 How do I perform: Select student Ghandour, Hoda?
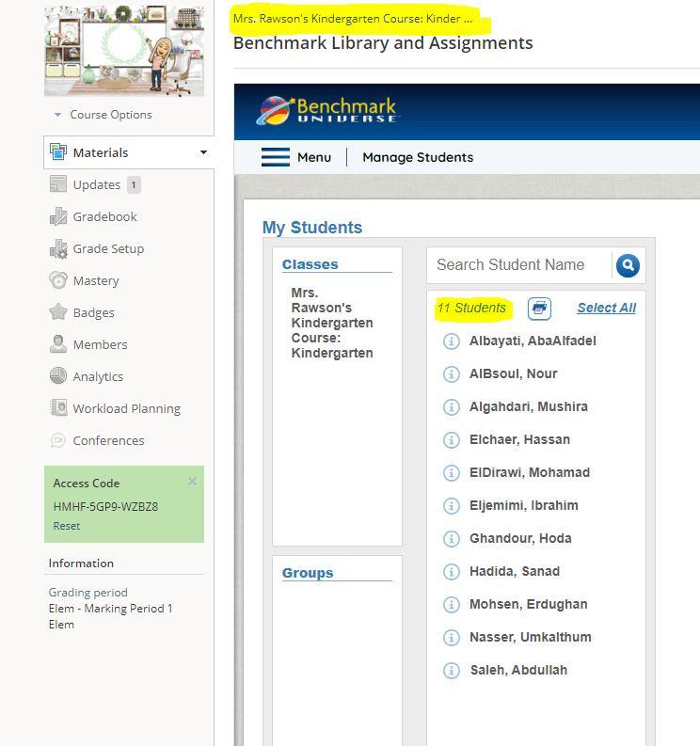tap(520, 538)
